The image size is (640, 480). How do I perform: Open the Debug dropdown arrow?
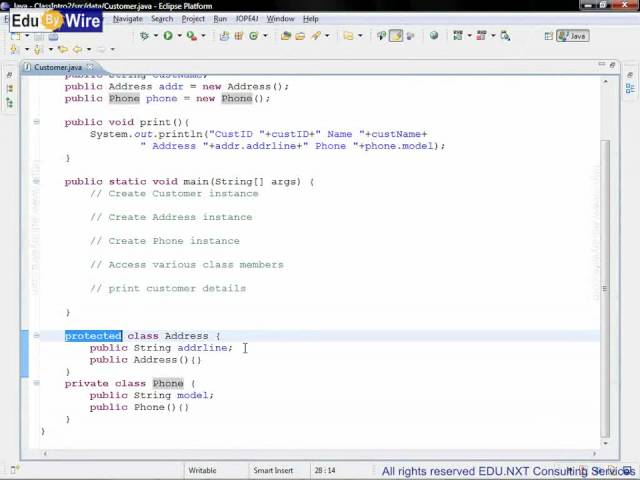(156, 36)
